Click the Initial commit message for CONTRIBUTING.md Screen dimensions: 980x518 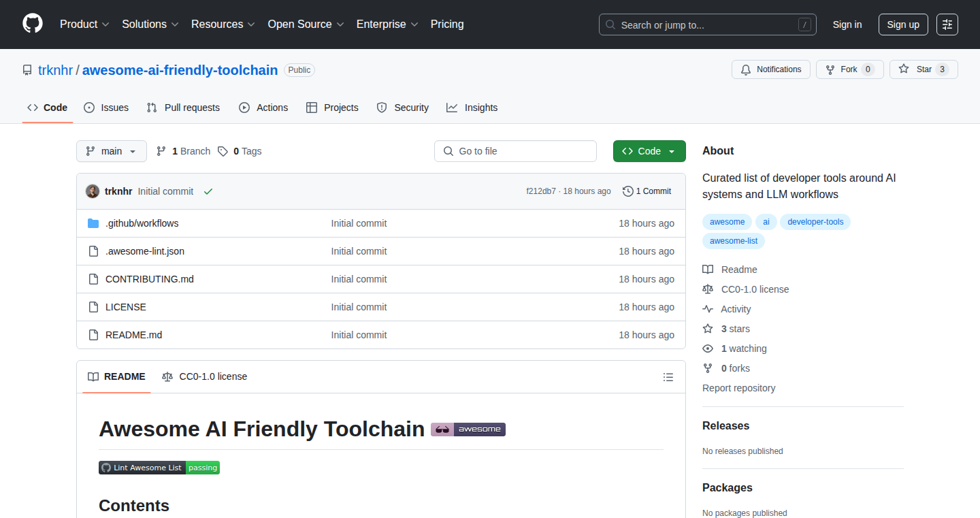359,279
